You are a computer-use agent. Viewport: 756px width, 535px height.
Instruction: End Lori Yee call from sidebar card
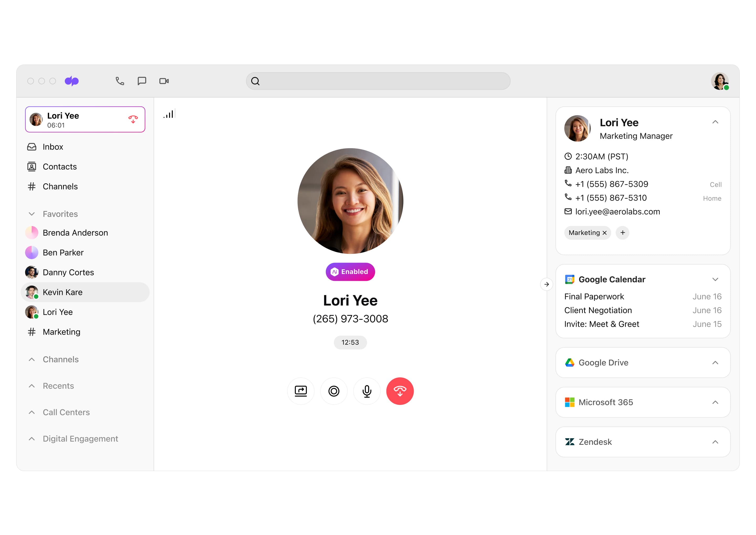[133, 119]
